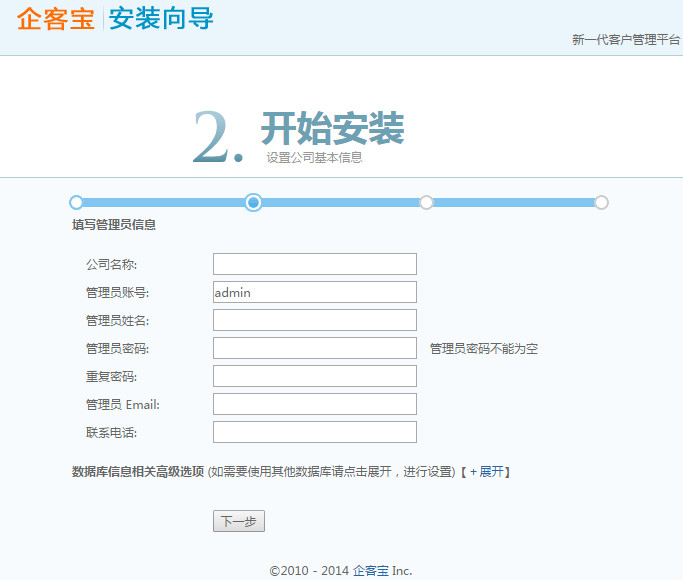Focus the 公司名称 input field
This screenshot has width=683, height=580.
point(315,264)
